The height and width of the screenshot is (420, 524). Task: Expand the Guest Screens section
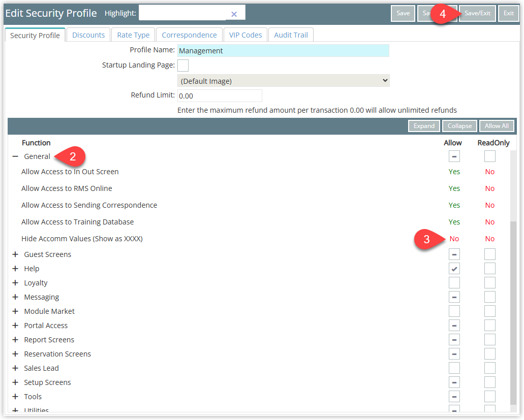15,254
